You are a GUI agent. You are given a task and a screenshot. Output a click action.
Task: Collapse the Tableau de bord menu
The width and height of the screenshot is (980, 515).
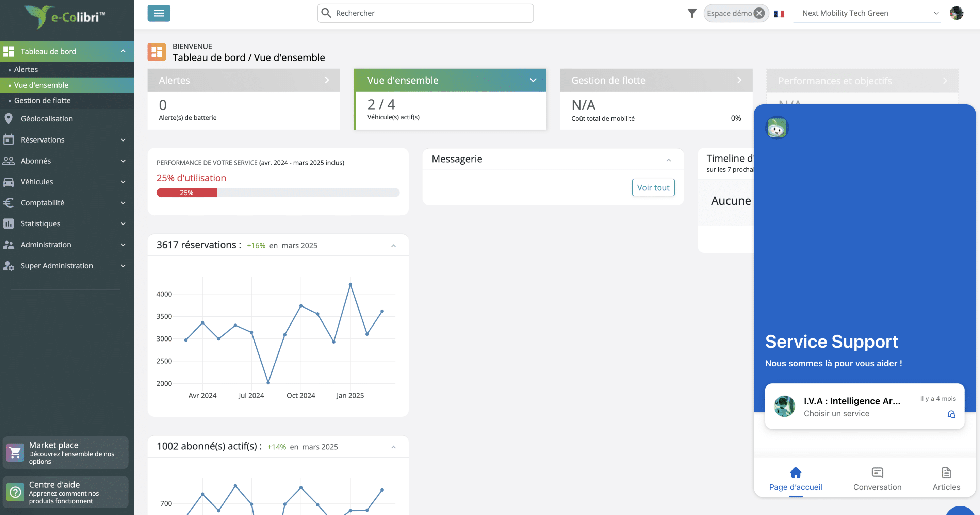tap(123, 51)
